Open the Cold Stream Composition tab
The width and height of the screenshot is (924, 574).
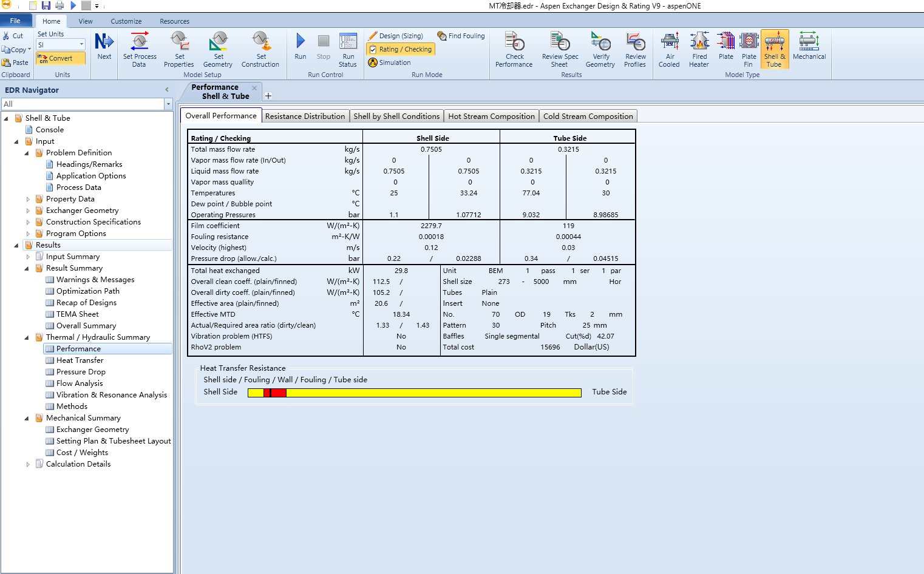[x=588, y=116]
